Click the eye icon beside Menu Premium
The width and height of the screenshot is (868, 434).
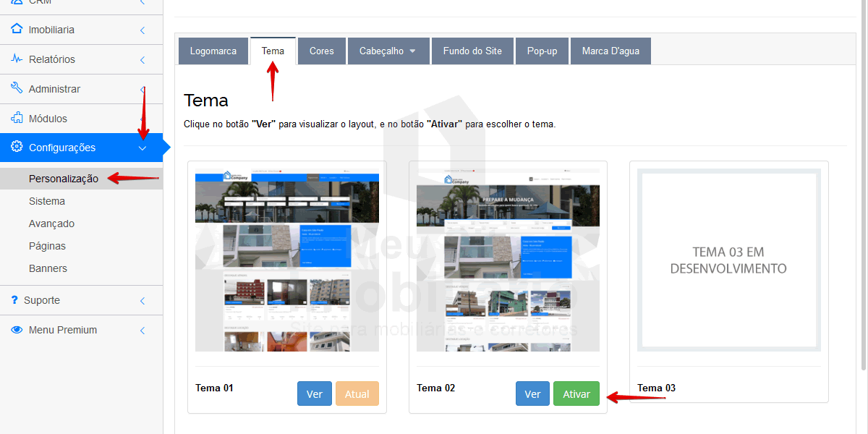[x=17, y=330]
